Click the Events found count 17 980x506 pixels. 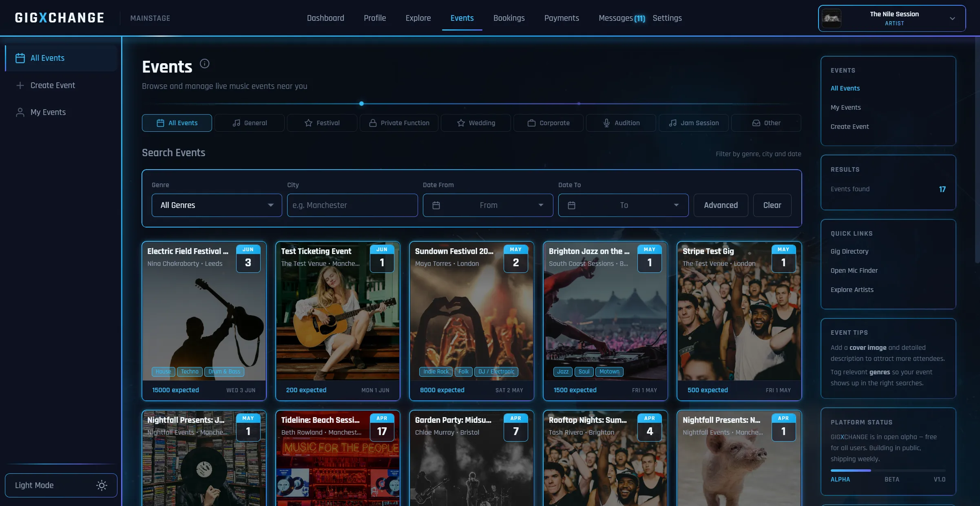click(x=942, y=189)
